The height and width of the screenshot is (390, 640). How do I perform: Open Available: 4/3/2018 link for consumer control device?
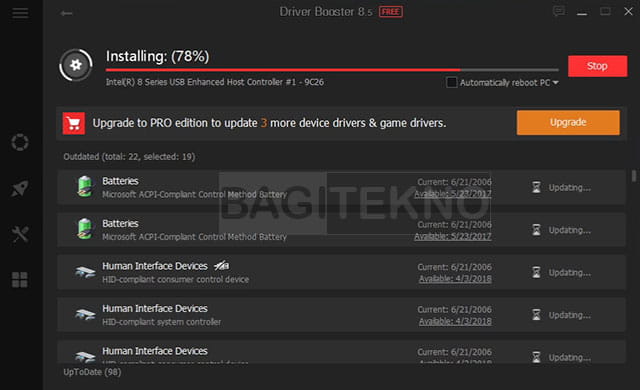[x=455, y=279]
